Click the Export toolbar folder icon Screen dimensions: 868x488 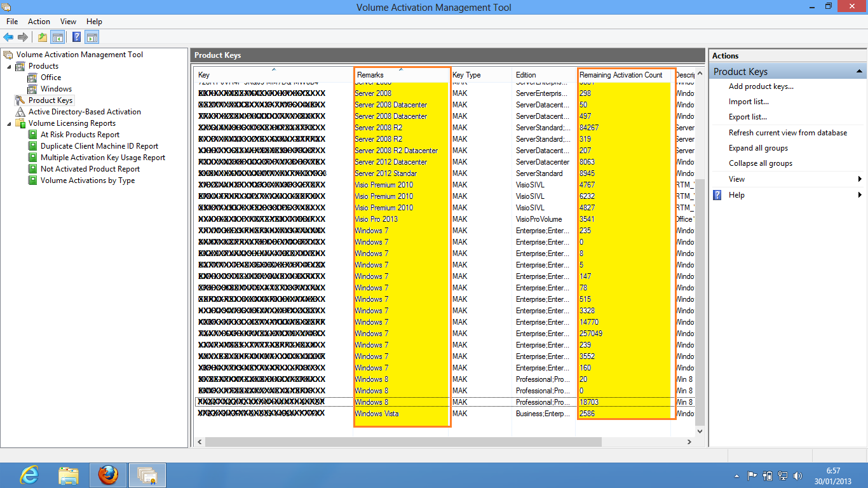click(41, 37)
